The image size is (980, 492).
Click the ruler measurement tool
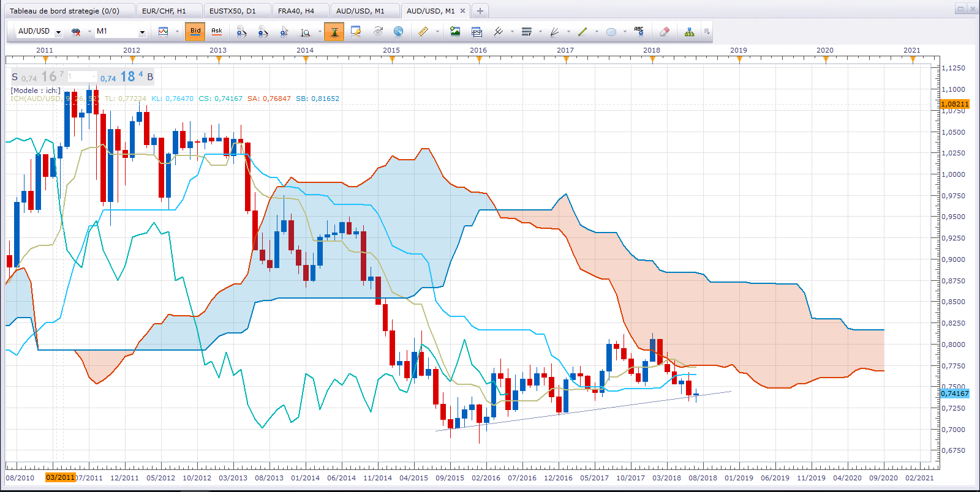423,32
